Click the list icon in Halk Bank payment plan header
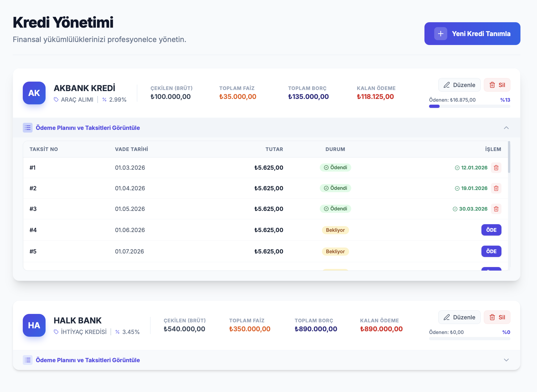The width and height of the screenshot is (537, 392). click(x=28, y=360)
